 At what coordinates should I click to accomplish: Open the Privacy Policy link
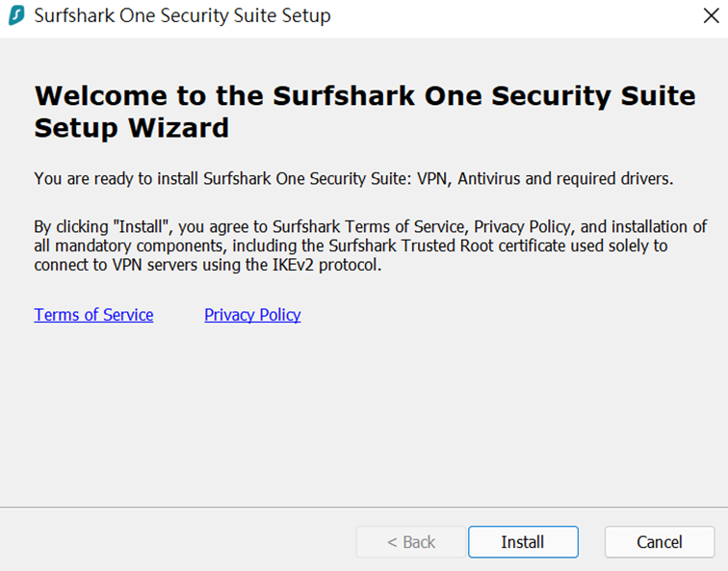point(252,315)
